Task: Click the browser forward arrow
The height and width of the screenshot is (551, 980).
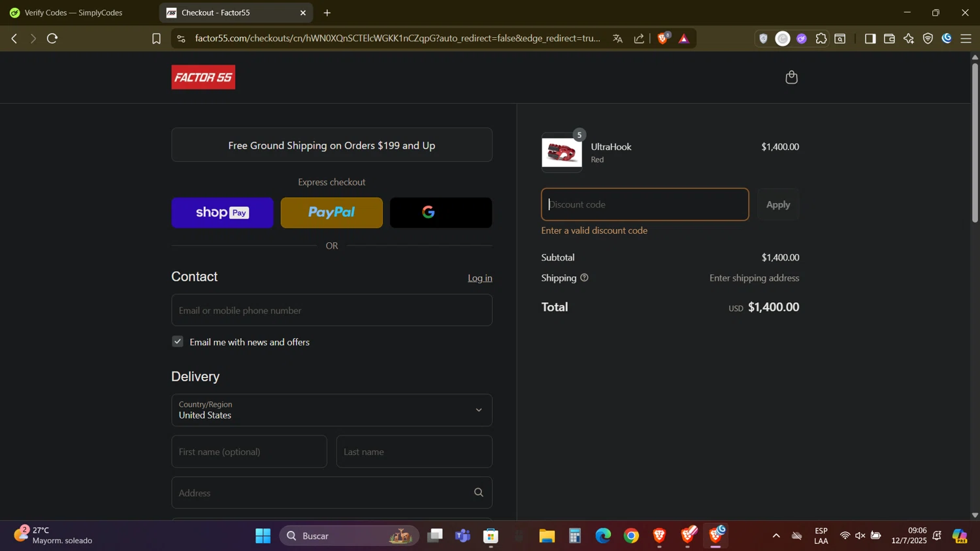Action: [x=33, y=39]
